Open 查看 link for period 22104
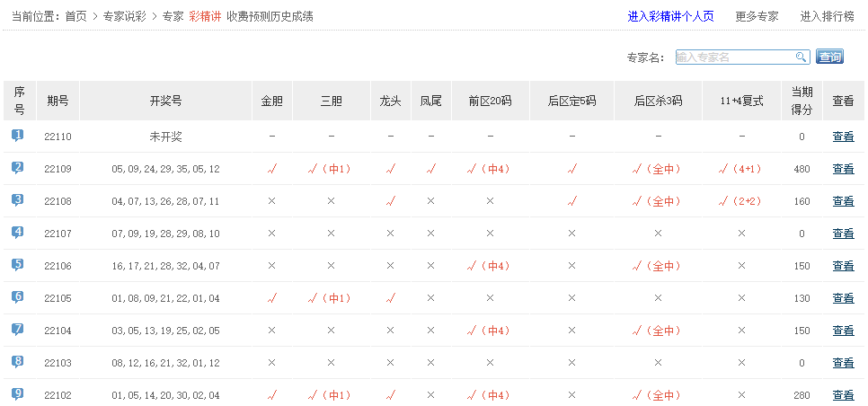Image resolution: width=868 pixels, height=406 pixels. pos(843,331)
